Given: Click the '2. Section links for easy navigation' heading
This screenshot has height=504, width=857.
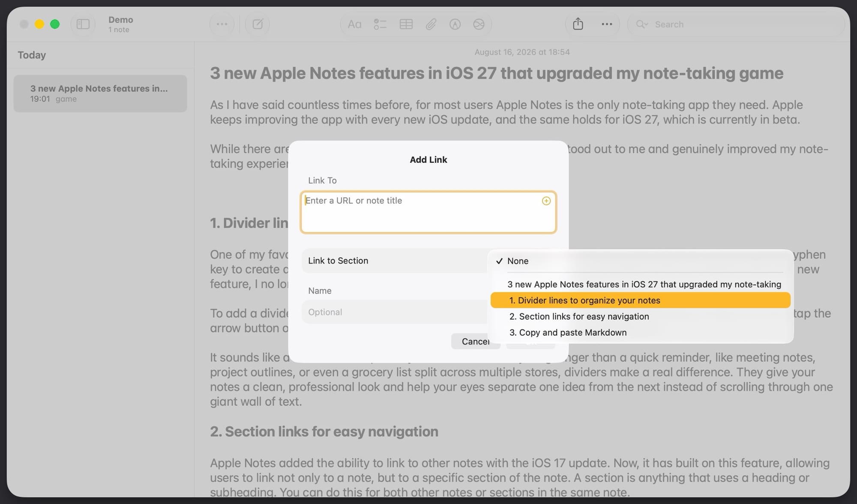Looking at the screenshot, I should (x=324, y=432).
